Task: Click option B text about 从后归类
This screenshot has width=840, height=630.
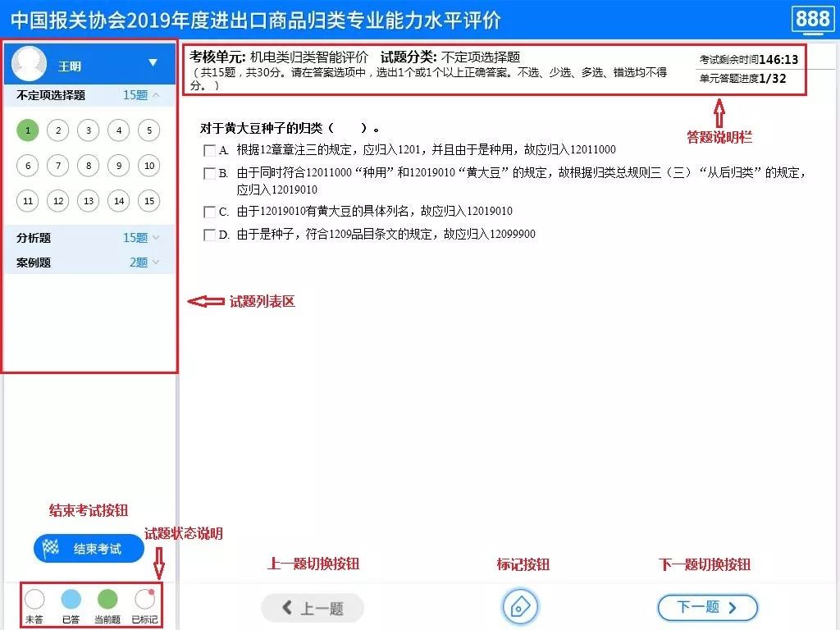Action: 521,181
